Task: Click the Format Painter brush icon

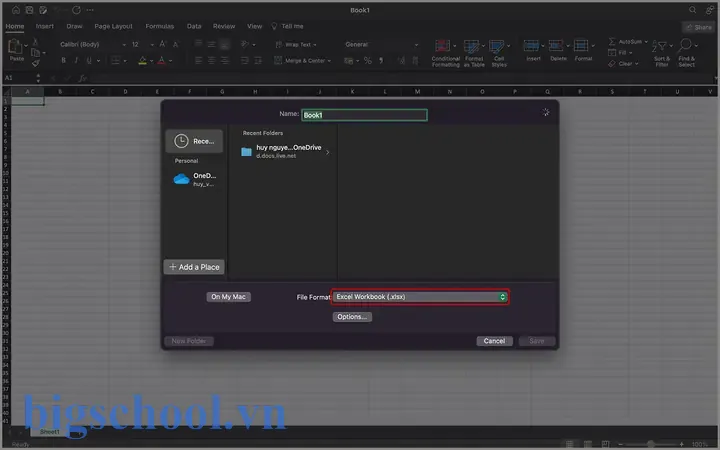Action: click(35, 63)
